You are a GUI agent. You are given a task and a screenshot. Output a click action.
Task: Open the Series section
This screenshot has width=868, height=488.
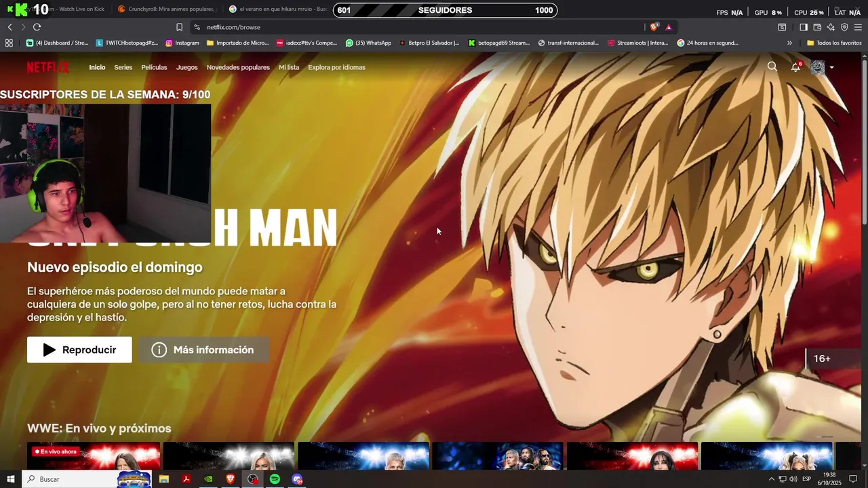pos(123,67)
